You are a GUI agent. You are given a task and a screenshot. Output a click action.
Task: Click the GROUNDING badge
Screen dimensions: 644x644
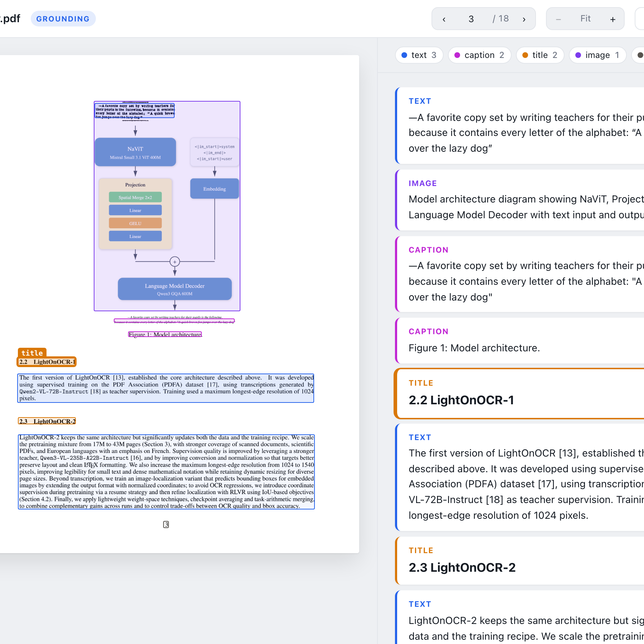tap(63, 19)
